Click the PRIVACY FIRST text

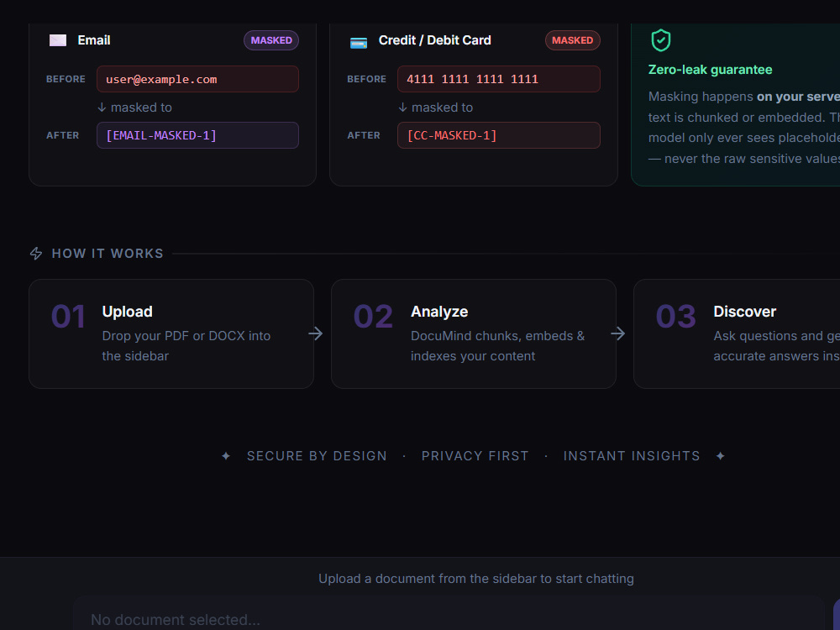pyautogui.click(x=475, y=456)
